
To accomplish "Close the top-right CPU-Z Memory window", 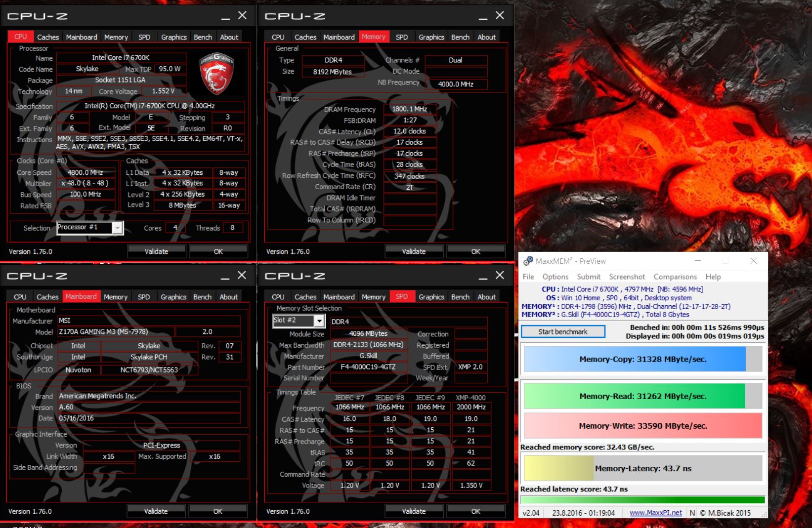I will click(500, 15).
